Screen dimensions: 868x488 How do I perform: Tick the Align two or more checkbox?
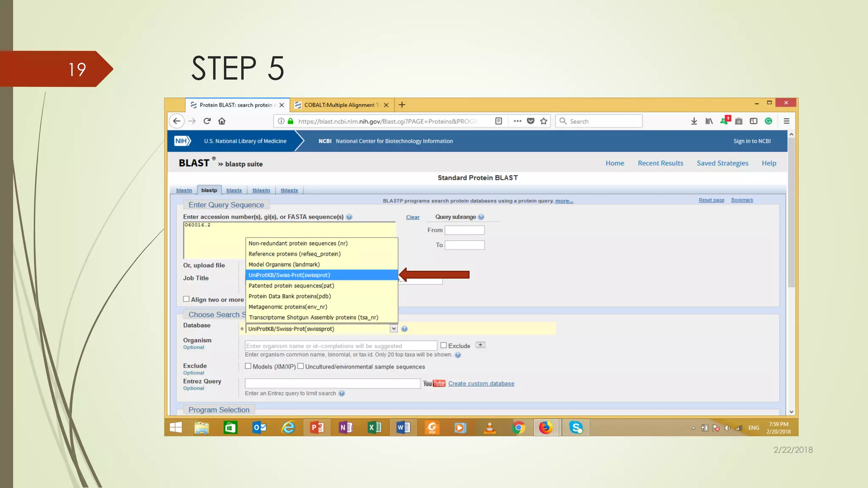click(x=186, y=299)
